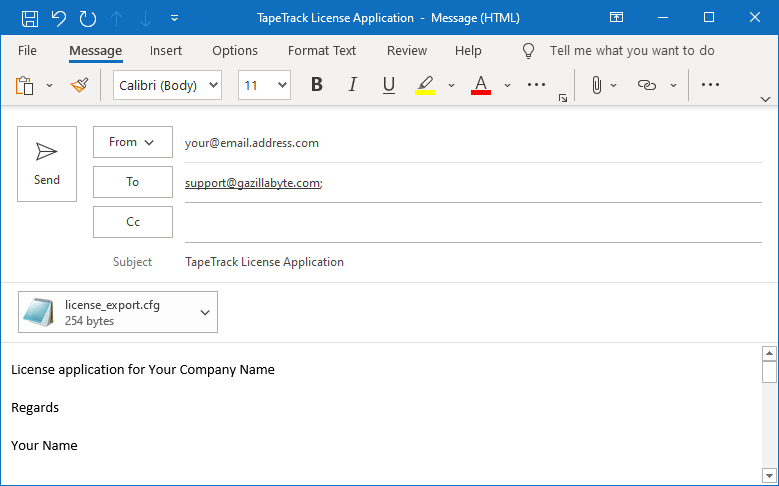
Task: Open the Calibri (Body) font dropdown
Action: (167, 85)
